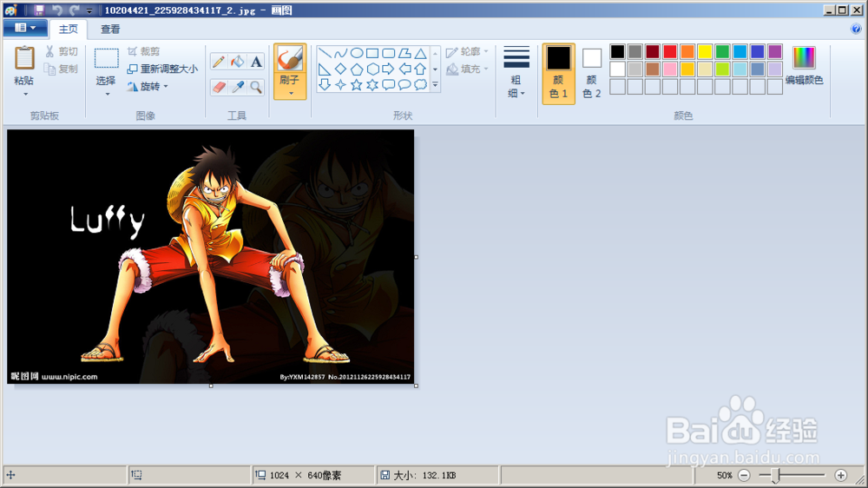This screenshot has height=488, width=868.
Task: Click the rectangular selection icon
Action: [x=106, y=58]
